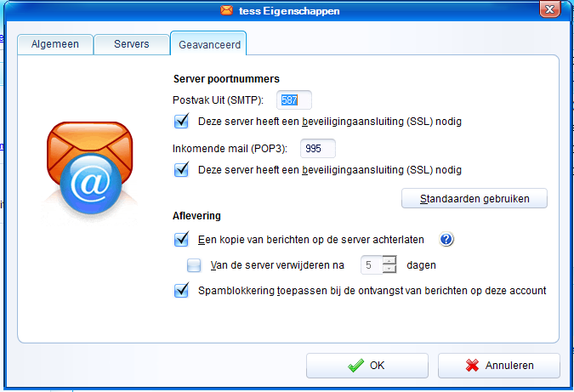Click the Inkomende mail (POP3) port field
The width and height of the screenshot is (574, 392).
(317, 149)
